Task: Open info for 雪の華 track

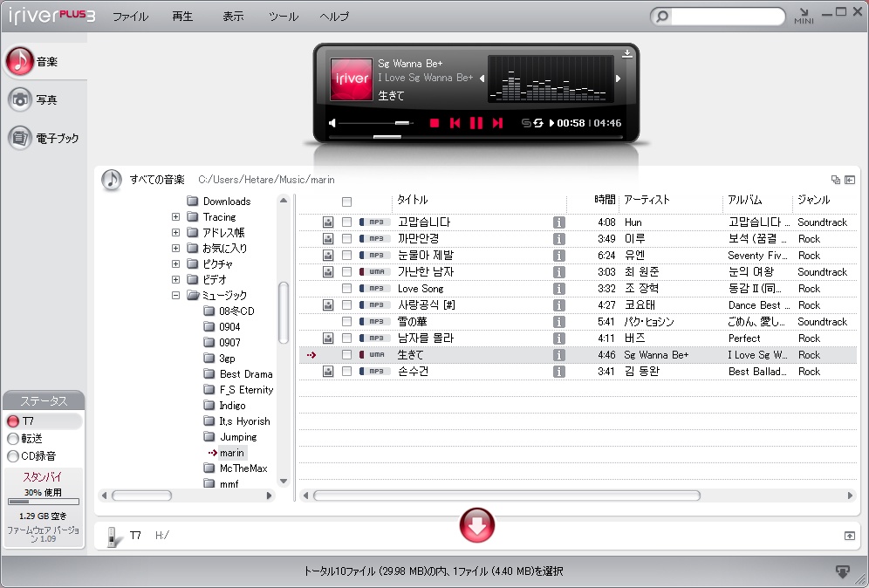Action: (559, 322)
